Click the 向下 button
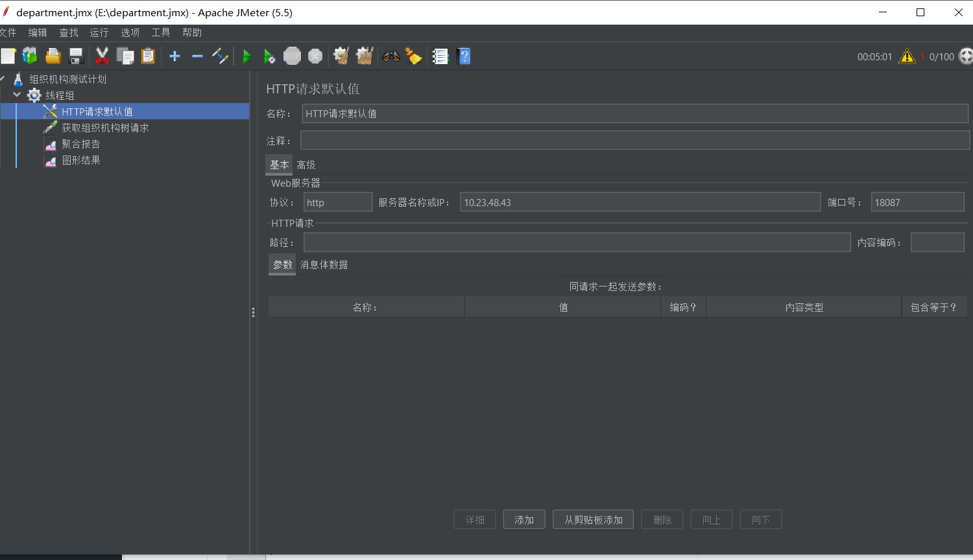 tap(761, 520)
